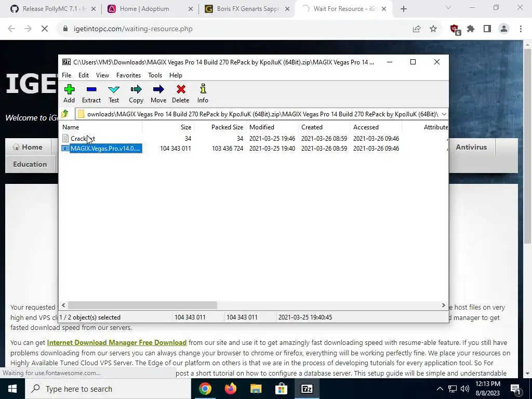Close the Wait For Resource tab

384,9
